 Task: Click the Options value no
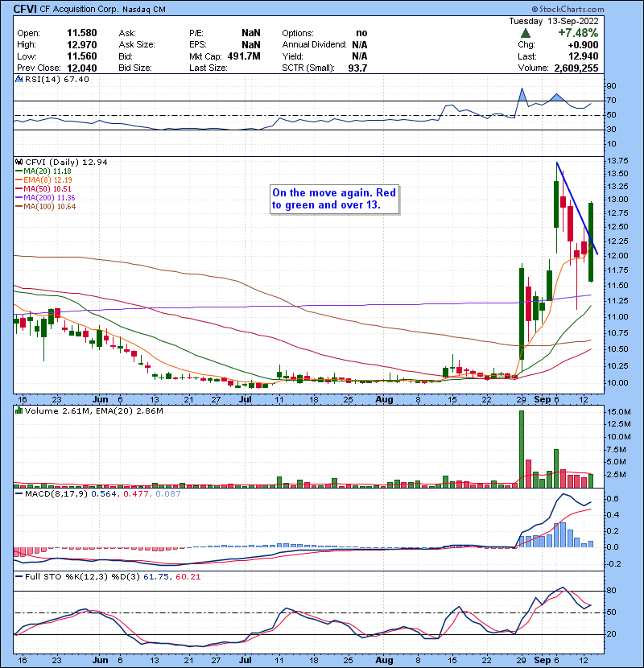[x=361, y=33]
